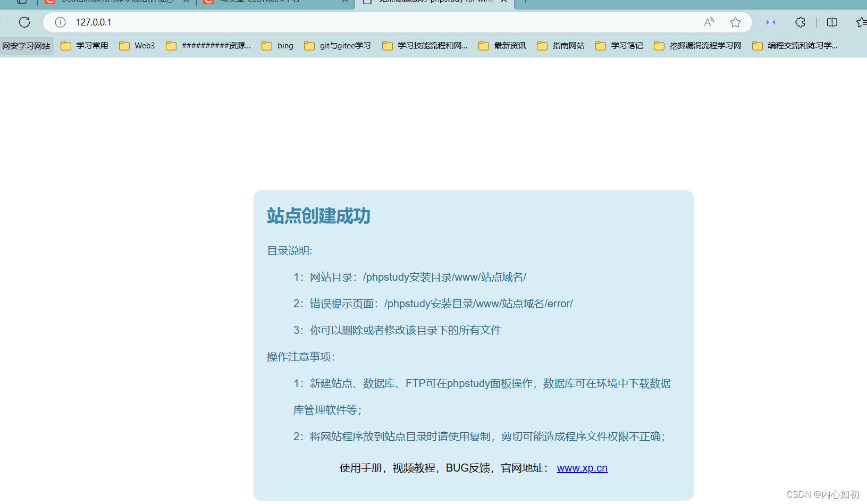Viewport: 867px width, 504px height.
Task: Follow the www.xp.cn link
Action: tap(582, 468)
